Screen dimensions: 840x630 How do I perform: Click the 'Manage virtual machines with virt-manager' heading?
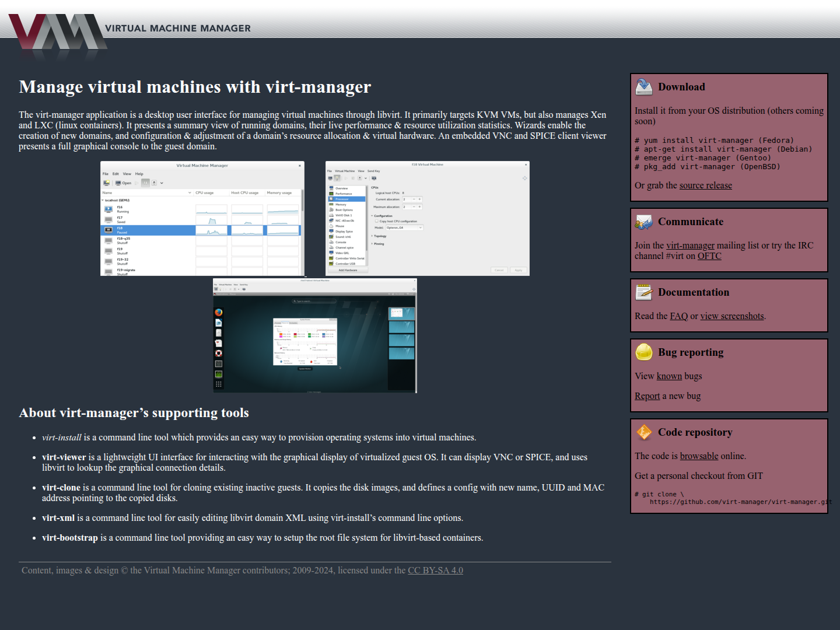(x=195, y=87)
